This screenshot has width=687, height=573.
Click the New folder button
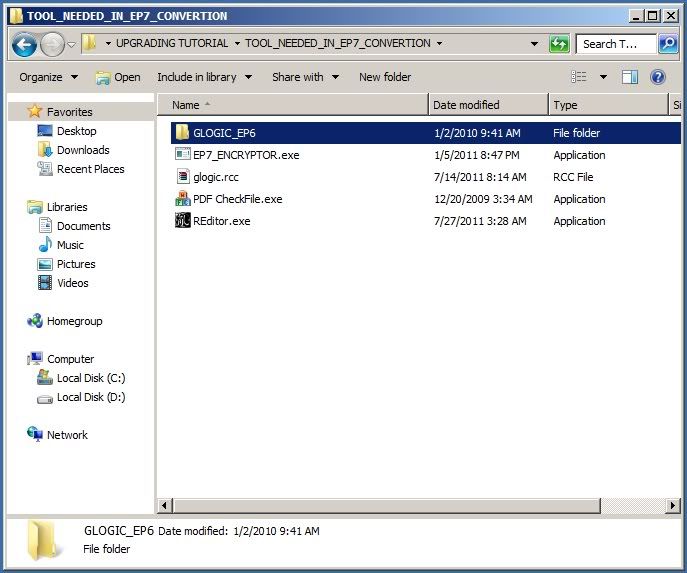click(385, 77)
